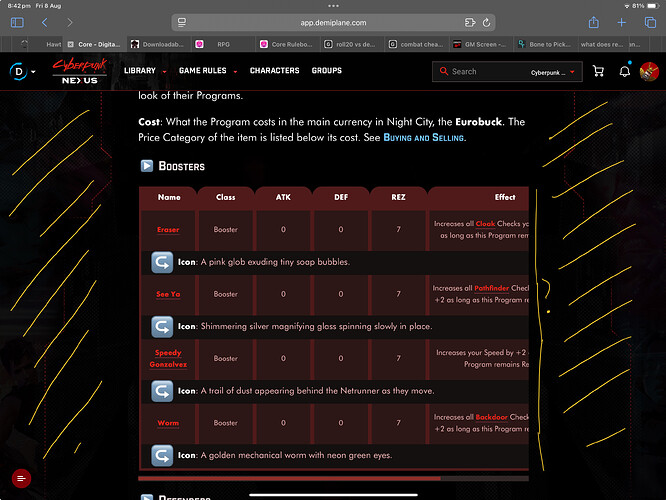Screen dimensions: 666x500
Task: Click the REZ value 7 in the Worm row
Action: tap(398, 423)
